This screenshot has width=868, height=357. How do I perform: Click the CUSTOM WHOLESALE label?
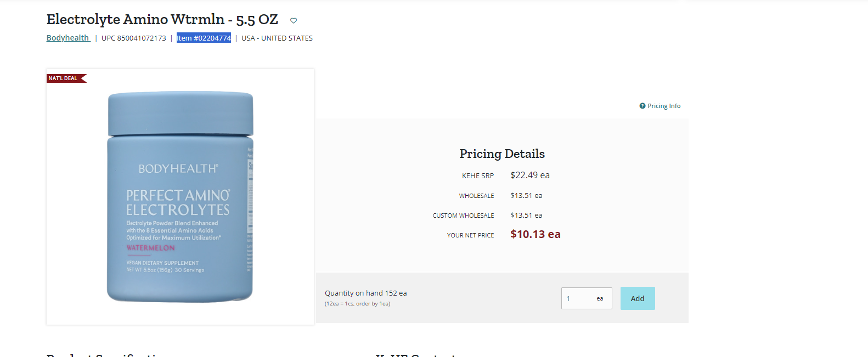click(463, 216)
